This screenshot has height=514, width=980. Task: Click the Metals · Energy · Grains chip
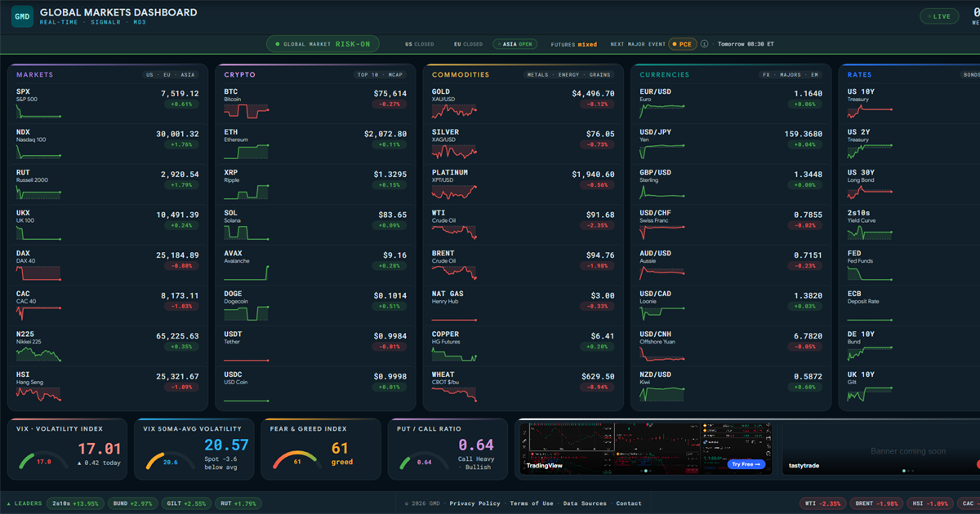pos(570,74)
